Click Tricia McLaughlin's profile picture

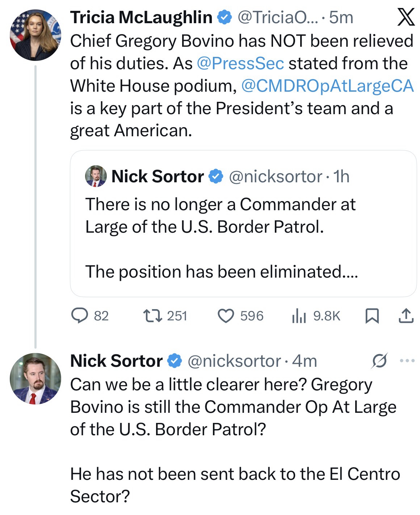[35, 35]
